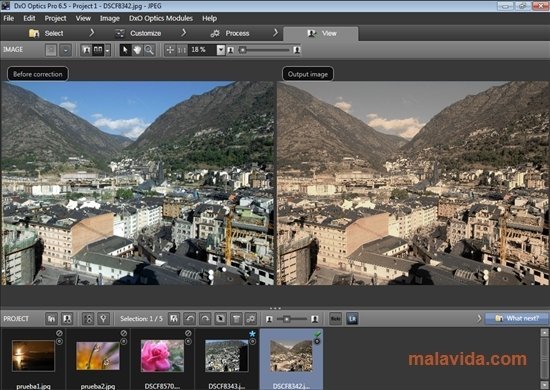Select the prueba1.jpg thumbnail

[33, 356]
